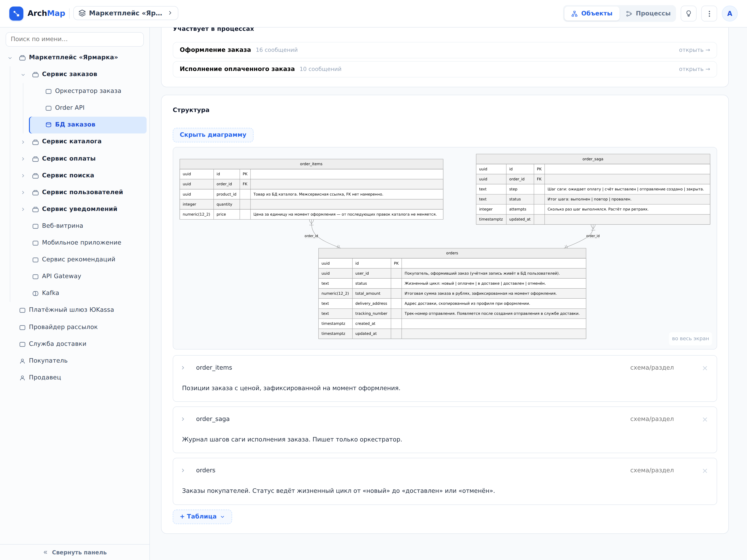The width and height of the screenshot is (747, 560).
Task: Select Оркестратор заказа in the tree
Action: 88,91
